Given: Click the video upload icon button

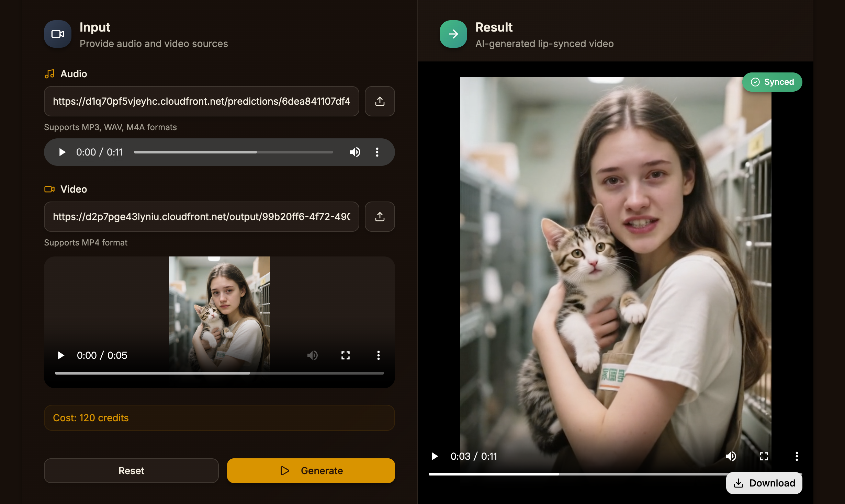Looking at the screenshot, I should [x=380, y=217].
